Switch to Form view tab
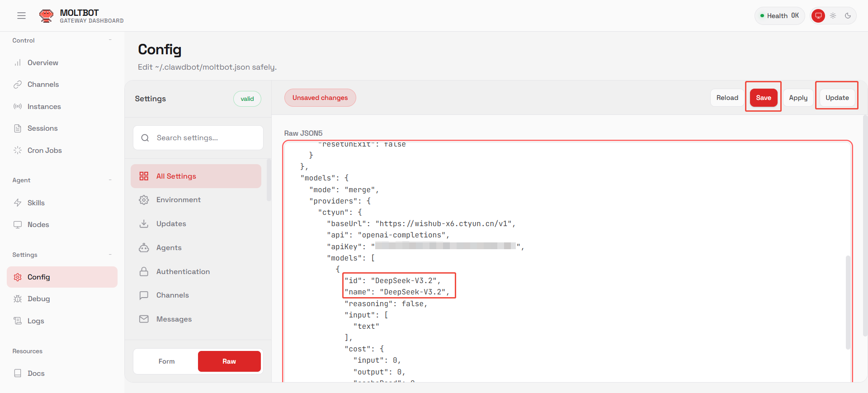The width and height of the screenshot is (868, 393). click(166, 361)
